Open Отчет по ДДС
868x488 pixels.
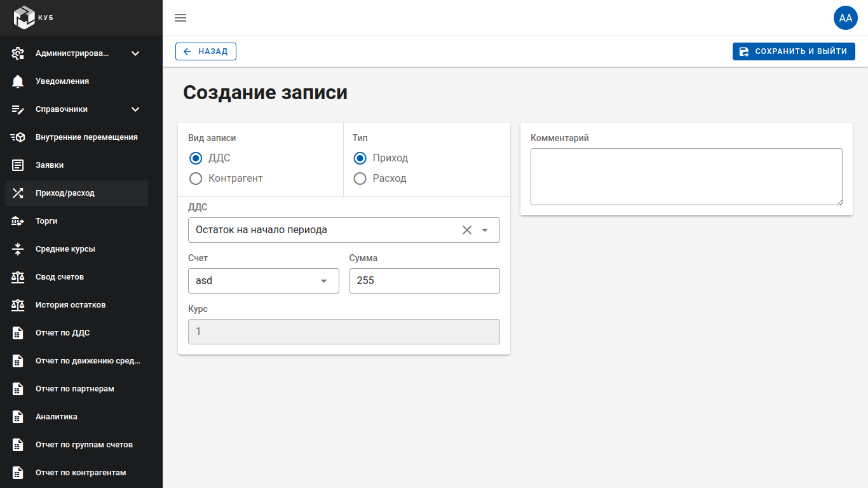[76, 333]
